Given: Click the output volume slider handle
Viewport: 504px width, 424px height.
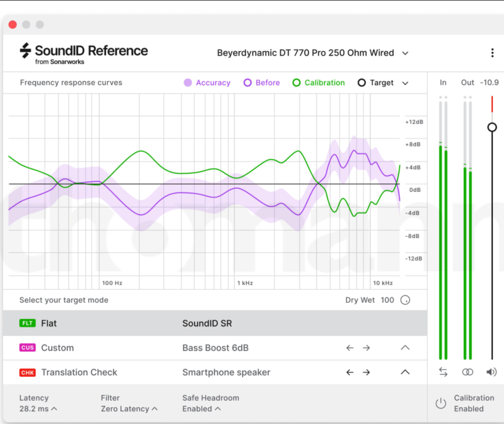Looking at the screenshot, I should pos(492,127).
